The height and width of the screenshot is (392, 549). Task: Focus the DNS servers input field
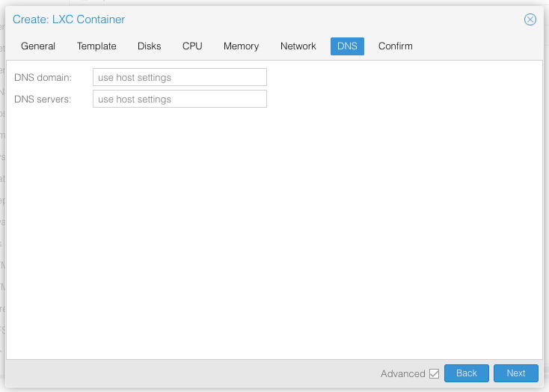[x=180, y=99]
